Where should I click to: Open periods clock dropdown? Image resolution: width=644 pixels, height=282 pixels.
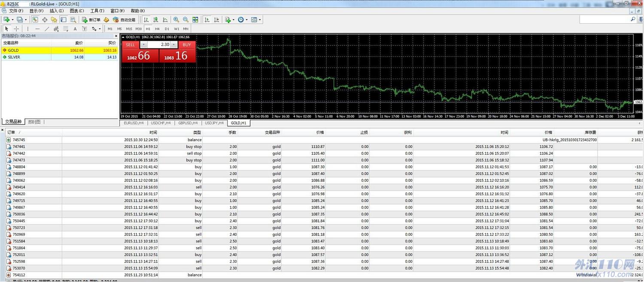(x=246, y=20)
